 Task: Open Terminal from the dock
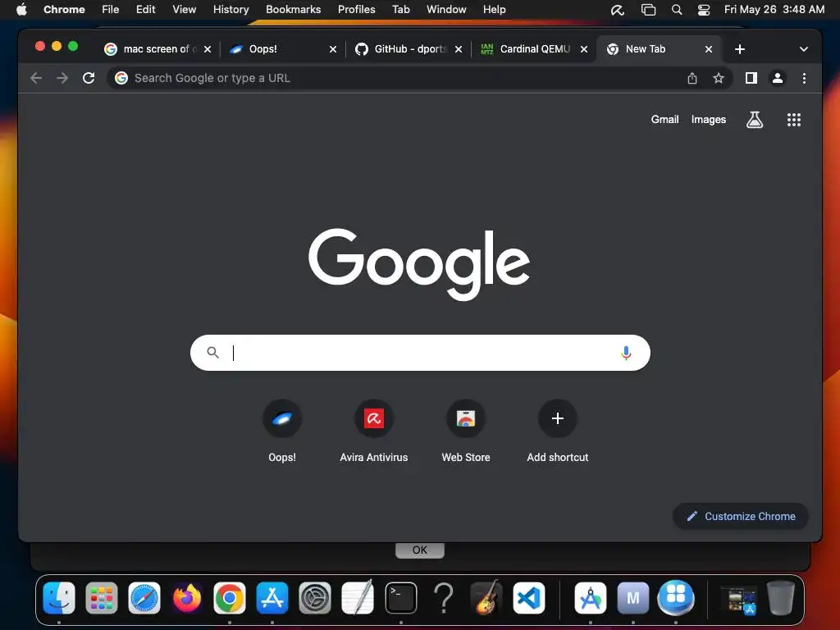pyautogui.click(x=400, y=598)
